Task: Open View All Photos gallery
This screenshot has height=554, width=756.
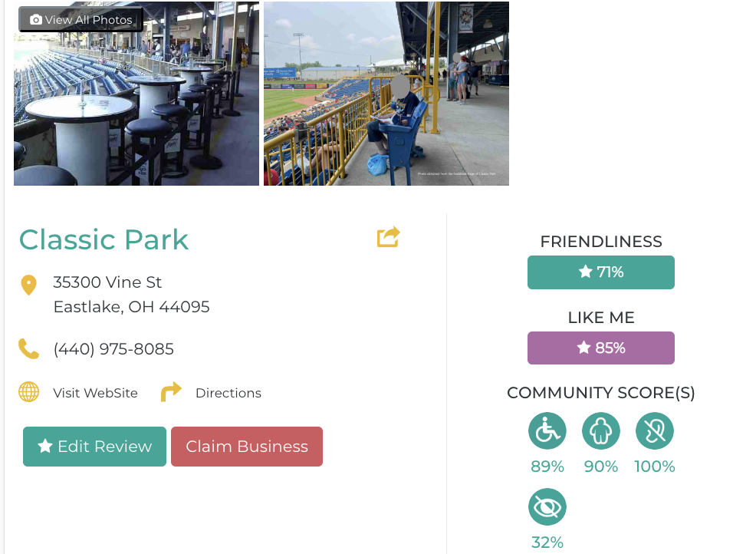Action: coord(81,20)
